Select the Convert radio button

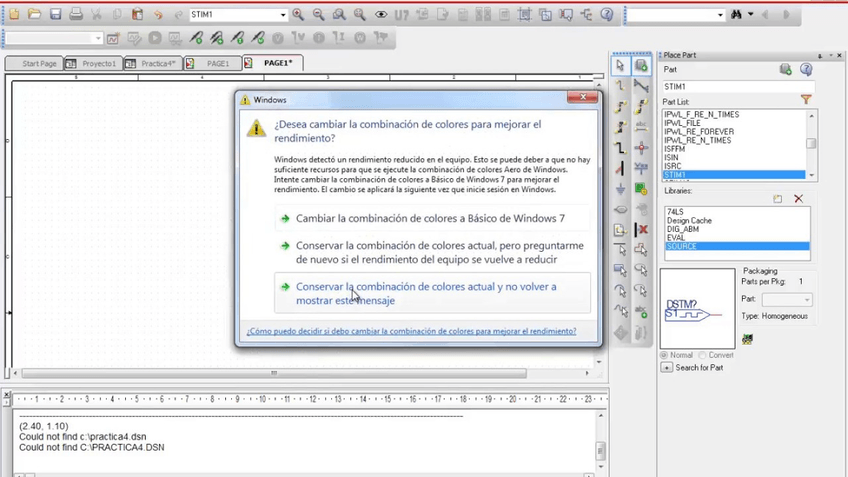[x=702, y=355]
